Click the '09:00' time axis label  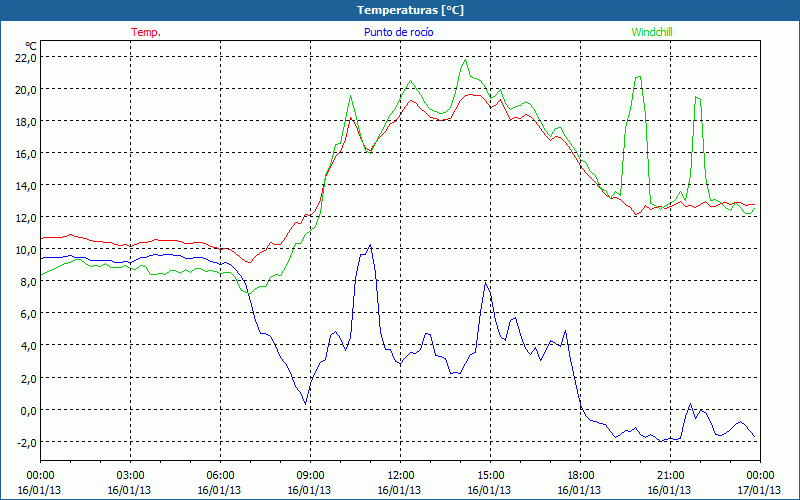point(310,475)
